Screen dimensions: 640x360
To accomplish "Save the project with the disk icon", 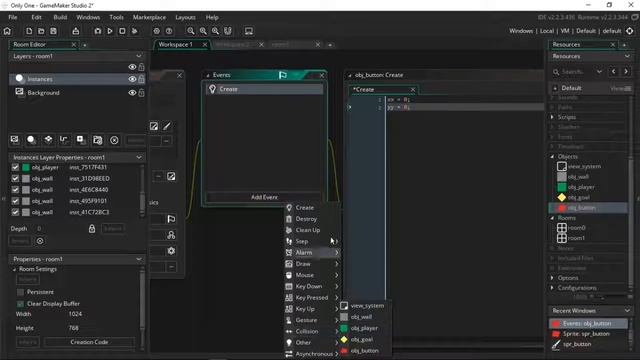I will tap(53, 31).
